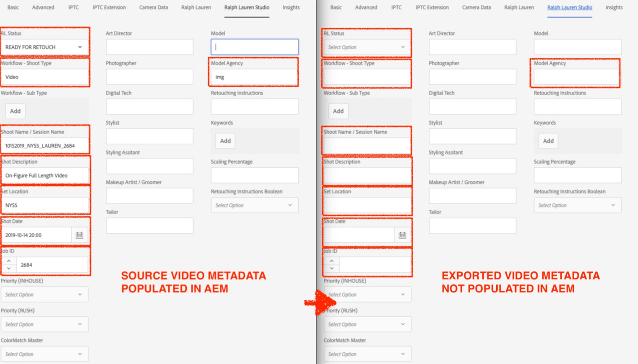Open calendar picker for Shot Date in right panel
Screen dimensions: 638x364
[x=402, y=235]
